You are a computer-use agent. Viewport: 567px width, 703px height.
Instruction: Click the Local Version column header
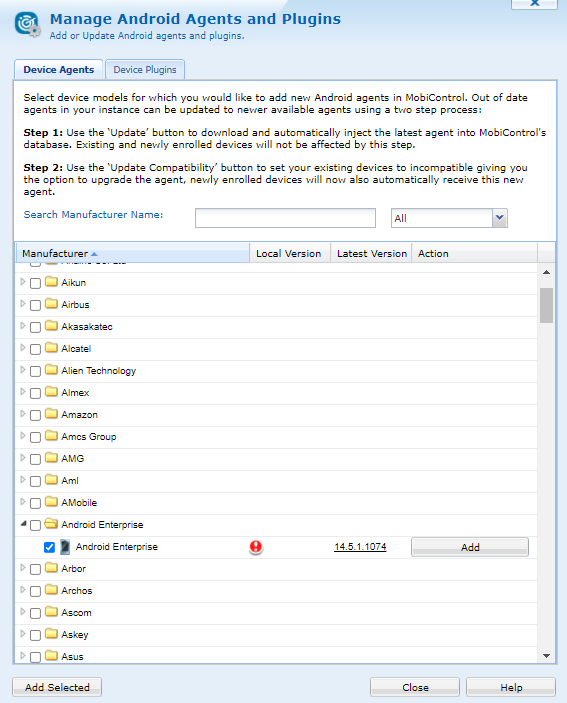click(x=290, y=253)
